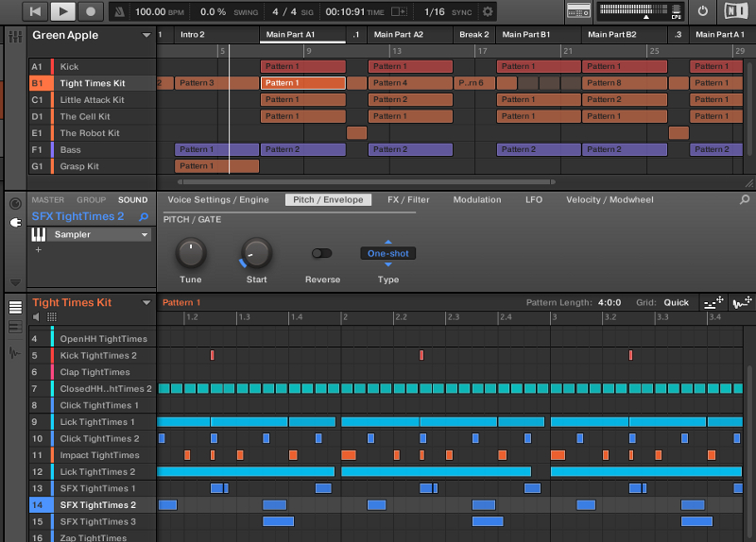Toggle the Reverse switch

(x=321, y=253)
